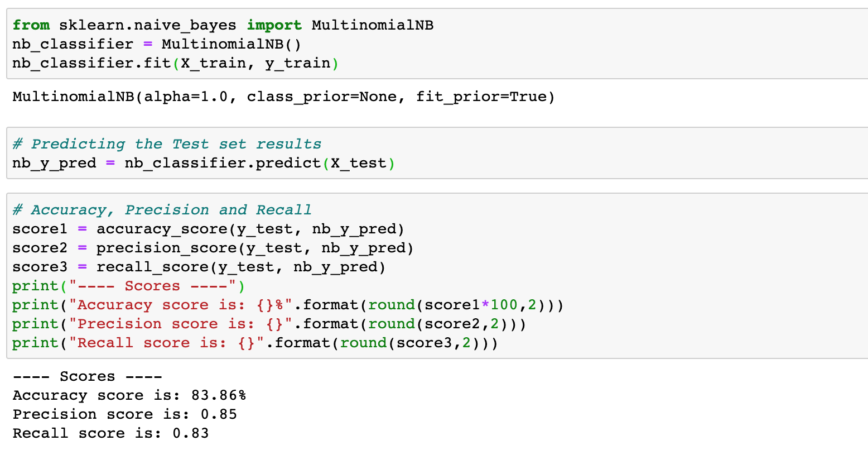This screenshot has width=868, height=450.
Task: Place cursor on nb_classifier = MultinomialNB() line
Action: (x=156, y=44)
